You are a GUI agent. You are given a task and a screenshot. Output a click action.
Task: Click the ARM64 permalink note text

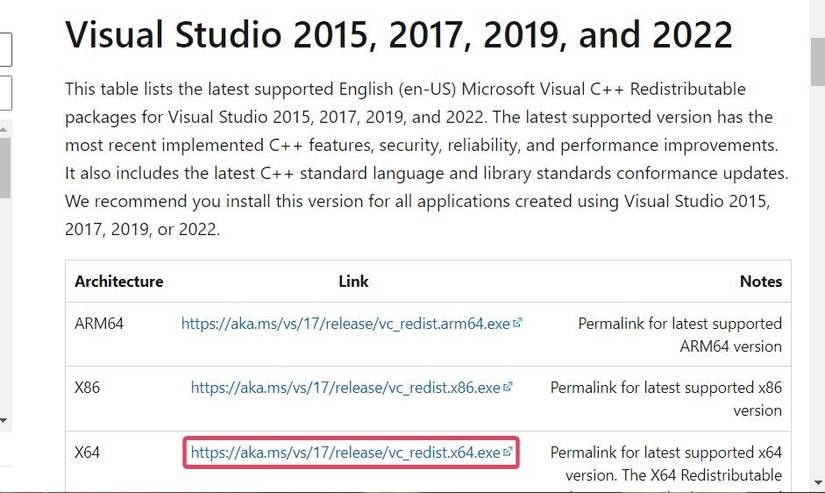(680, 335)
